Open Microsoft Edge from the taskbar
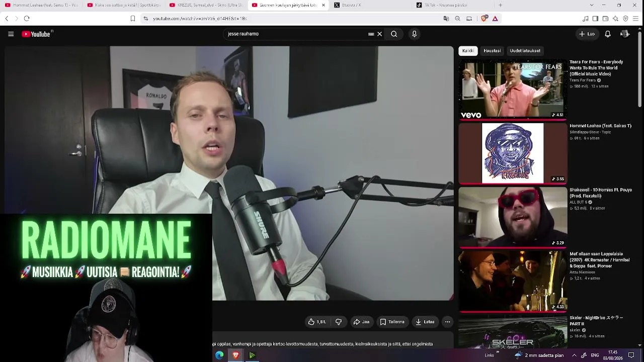644x362 pixels. [219, 355]
